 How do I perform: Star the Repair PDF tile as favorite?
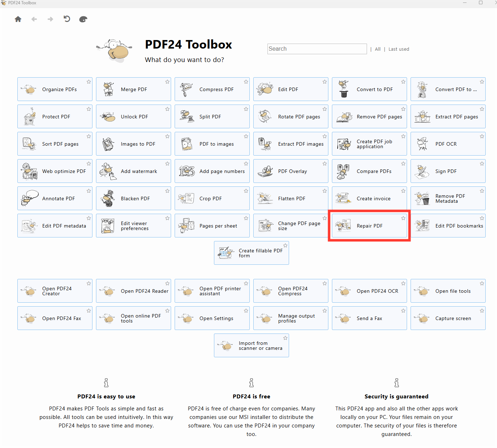pos(403,218)
